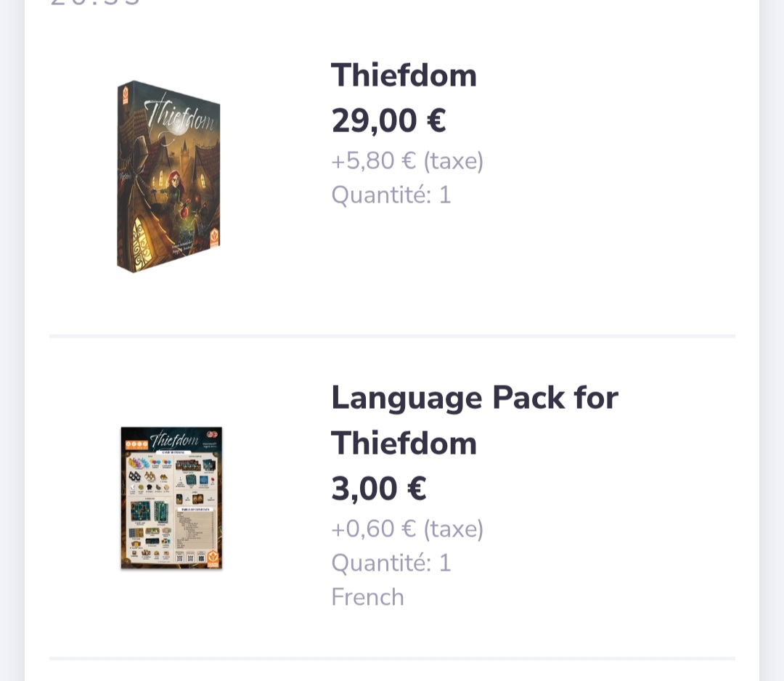
Task: Click the French language variant label
Action: [367, 597]
